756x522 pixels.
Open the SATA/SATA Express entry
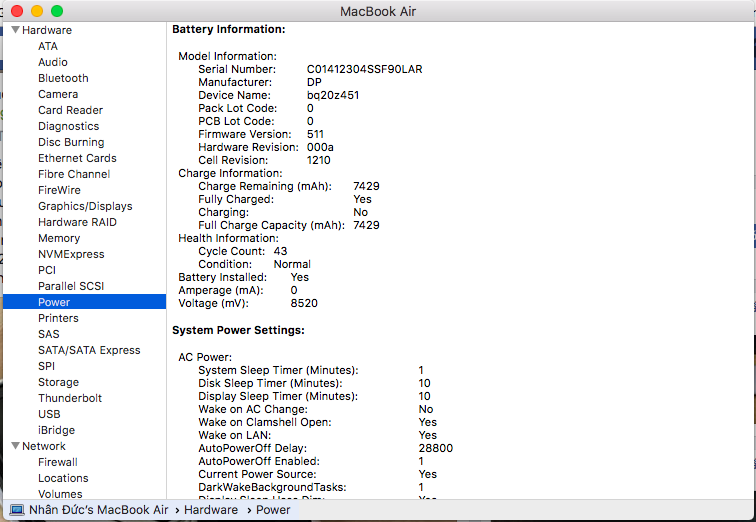point(89,350)
